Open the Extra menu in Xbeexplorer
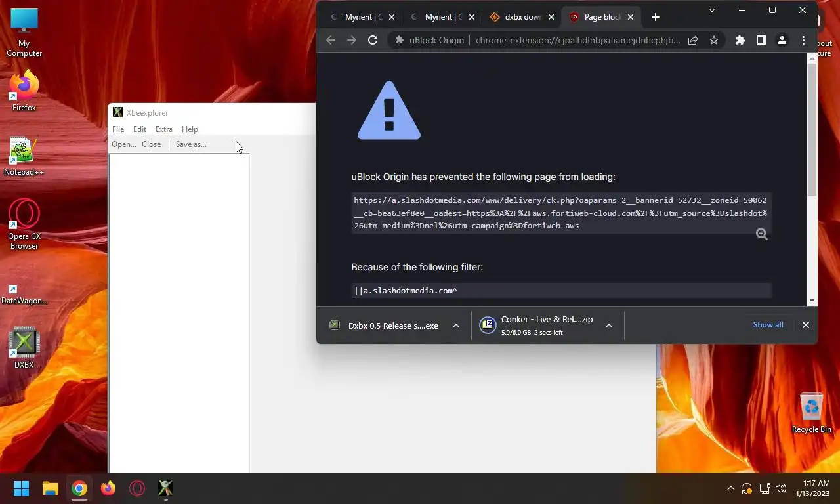 (164, 129)
